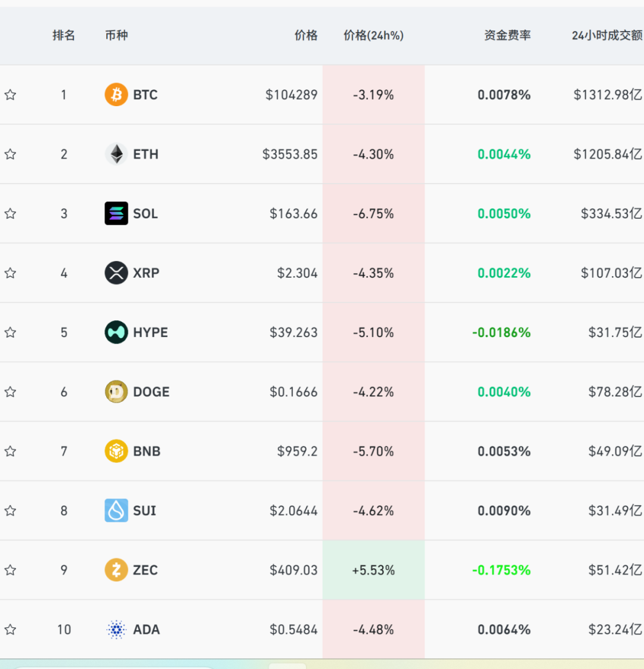Star the ZEC row as favorite
The width and height of the screenshot is (644, 669).
(10, 570)
